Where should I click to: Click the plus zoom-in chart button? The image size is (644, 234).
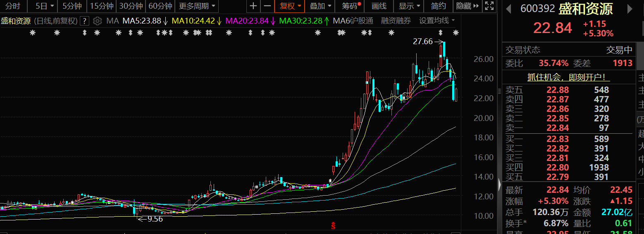click(253, 6)
